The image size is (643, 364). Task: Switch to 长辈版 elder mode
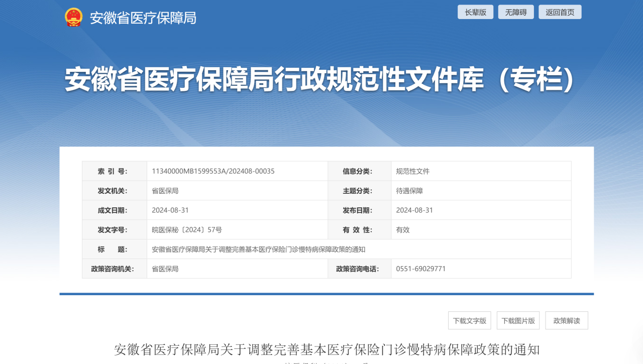click(475, 12)
